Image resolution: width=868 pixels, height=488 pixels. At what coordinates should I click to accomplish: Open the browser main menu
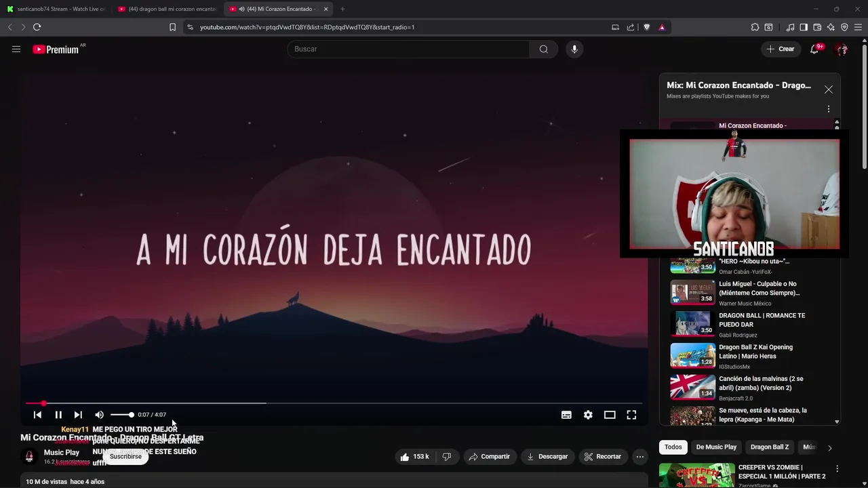pyautogui.click(x=859, y=27)
